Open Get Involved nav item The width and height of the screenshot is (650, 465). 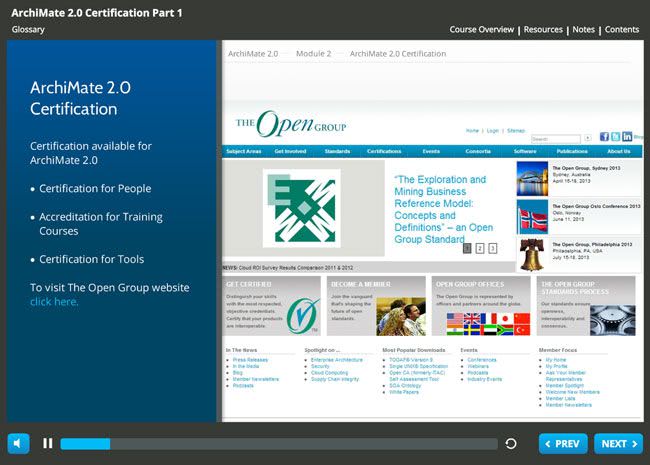(x=290, y=151)
